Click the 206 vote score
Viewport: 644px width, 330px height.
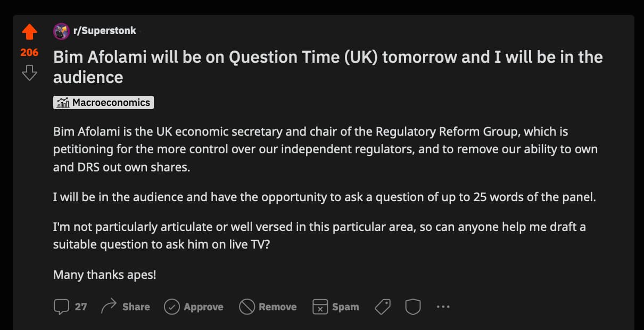29,52
